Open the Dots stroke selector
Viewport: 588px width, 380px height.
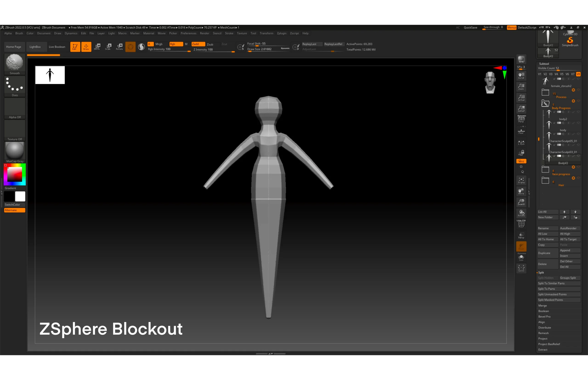coord(14,86)
